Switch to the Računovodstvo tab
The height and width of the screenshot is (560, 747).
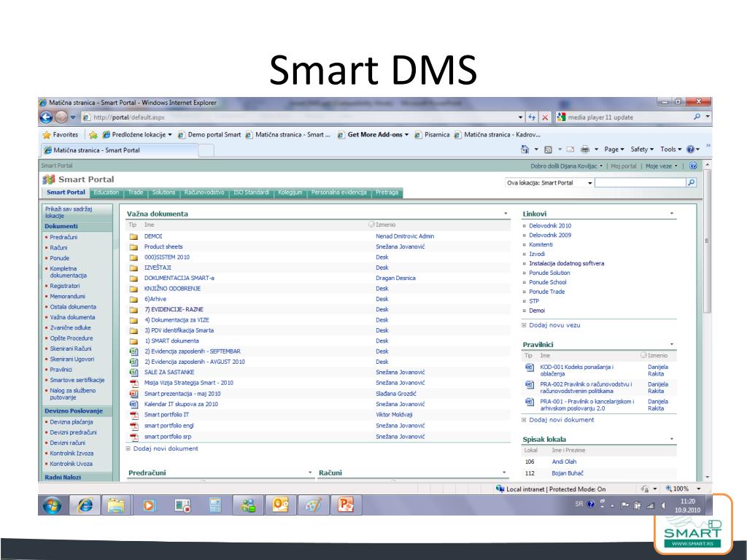click(x=204, y=192)
